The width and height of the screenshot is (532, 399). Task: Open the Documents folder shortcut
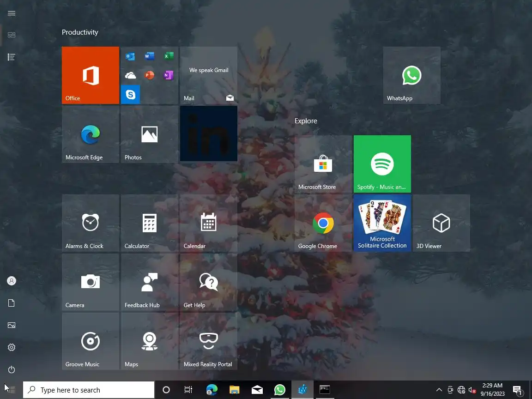click(x=12, y=303)
